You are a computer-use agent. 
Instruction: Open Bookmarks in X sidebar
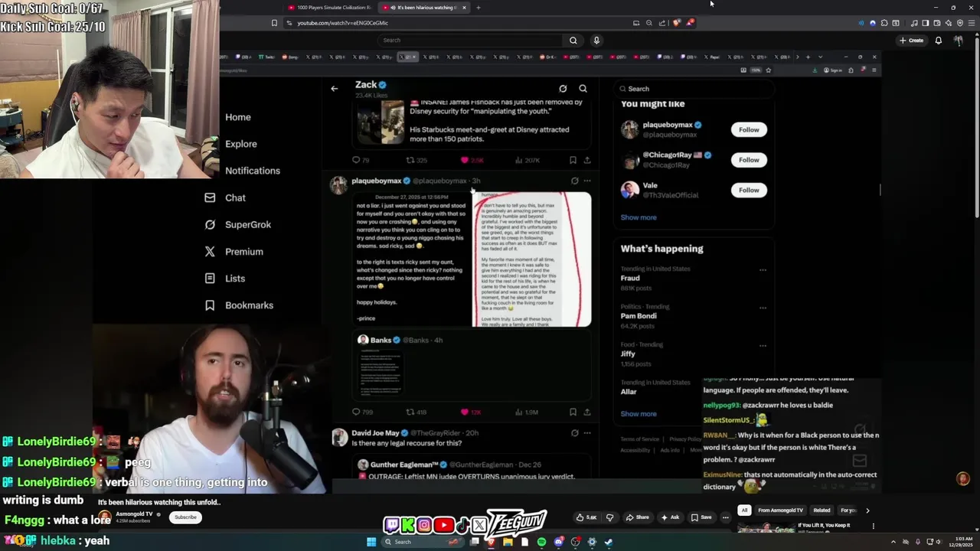pos(239,305)
